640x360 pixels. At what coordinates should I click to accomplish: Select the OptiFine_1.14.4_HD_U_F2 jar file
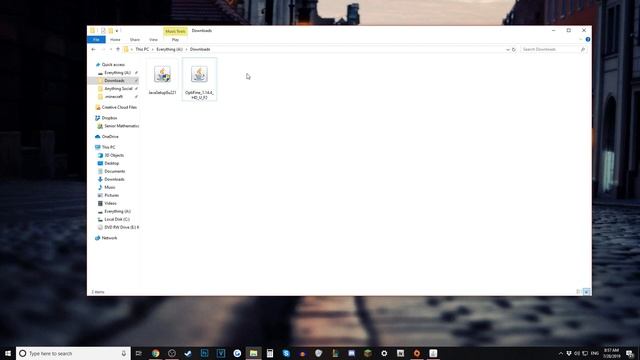point(199,79)
